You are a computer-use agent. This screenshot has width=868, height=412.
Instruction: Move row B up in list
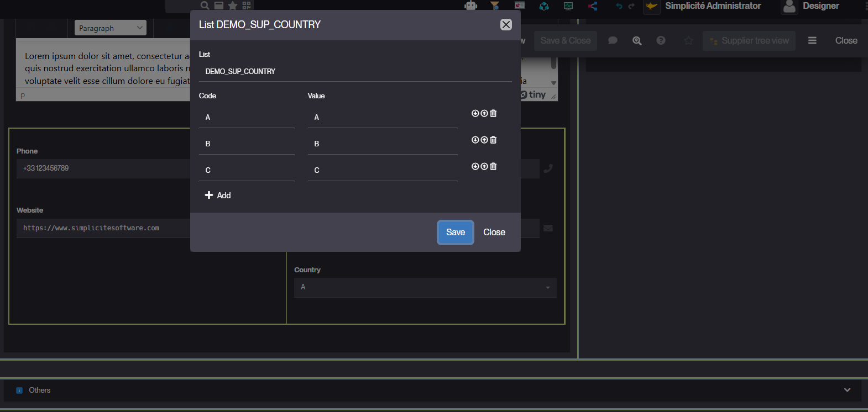pos(484,140)
